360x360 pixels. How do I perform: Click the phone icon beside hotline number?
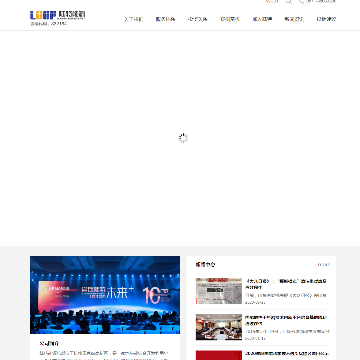pyautogui.click(x=302, y=1)
